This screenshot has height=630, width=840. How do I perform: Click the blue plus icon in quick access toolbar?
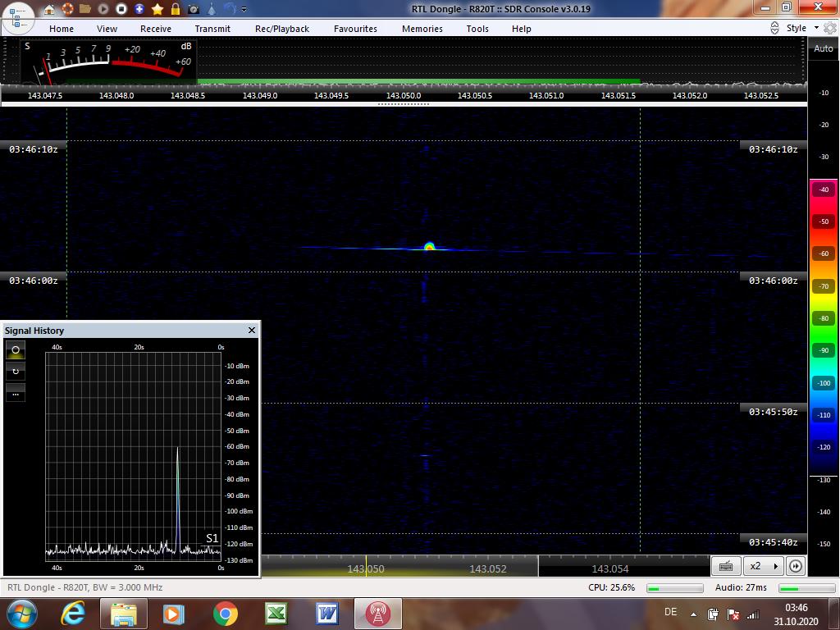(x=139, y=9)
